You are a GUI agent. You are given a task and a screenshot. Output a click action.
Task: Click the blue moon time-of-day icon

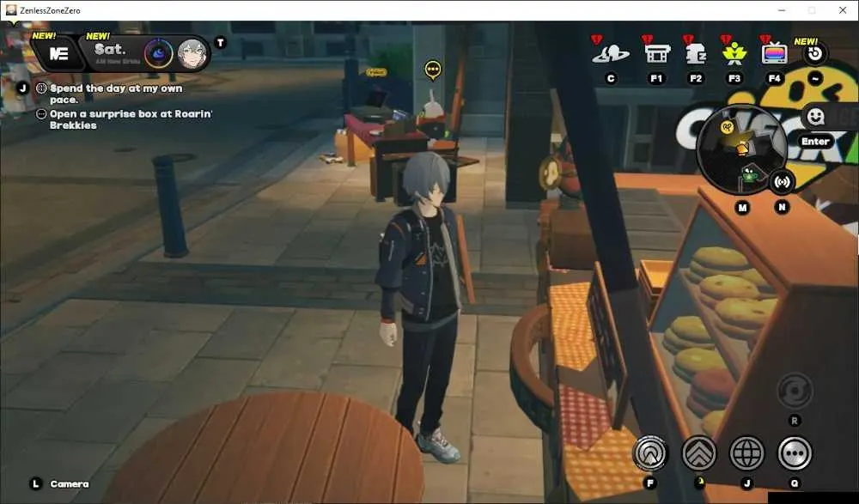pos(158,54)
